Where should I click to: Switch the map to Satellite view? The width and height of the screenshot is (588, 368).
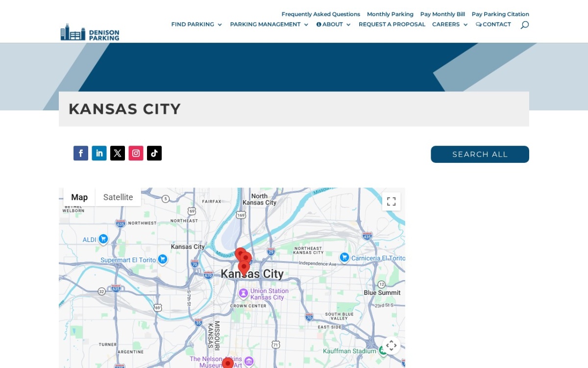pyautogui.click(x=118, y=197)
